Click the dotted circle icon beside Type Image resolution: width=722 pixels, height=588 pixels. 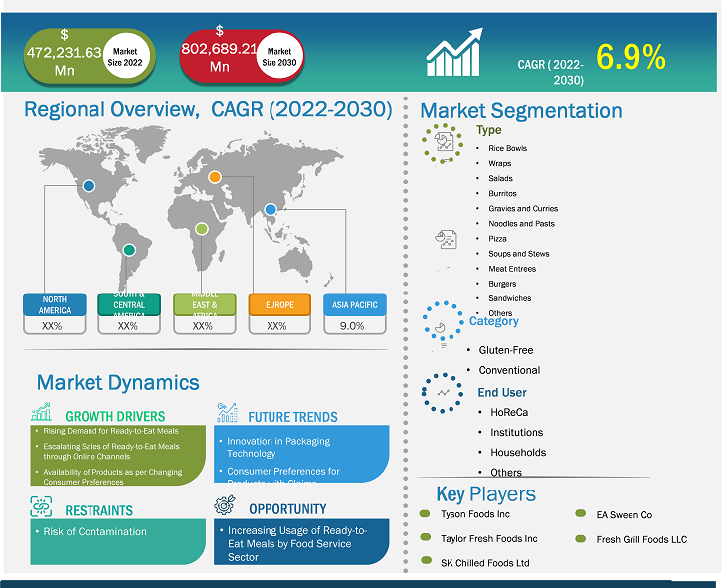click(x=442, y=143)
